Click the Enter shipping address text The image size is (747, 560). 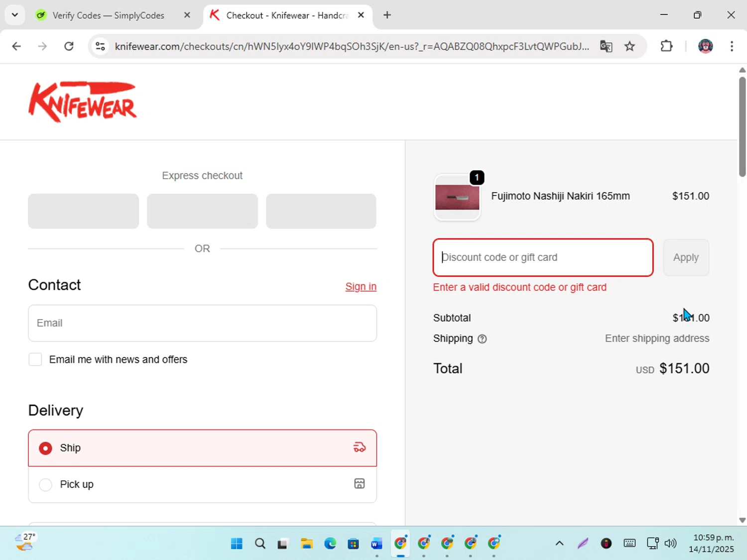[657, 338]
